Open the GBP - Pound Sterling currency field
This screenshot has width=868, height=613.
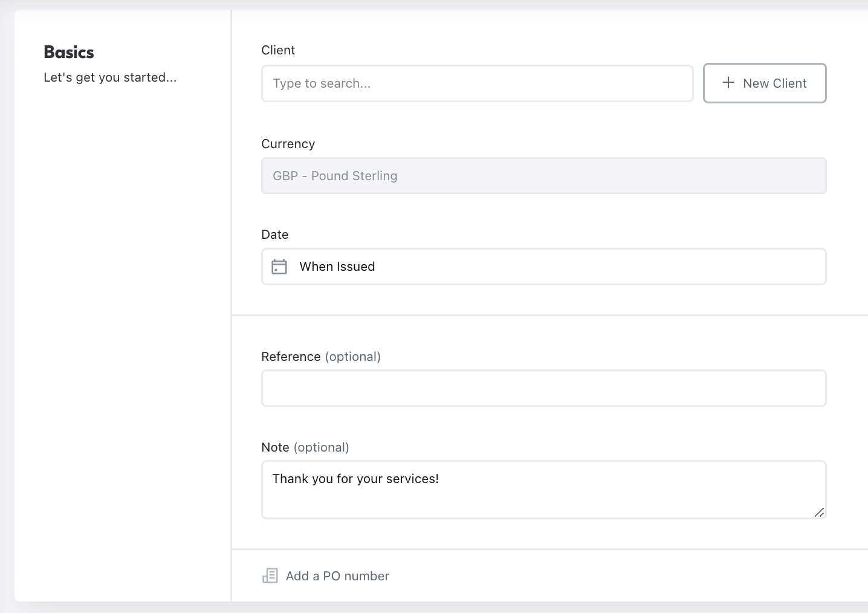pos(543,176)
